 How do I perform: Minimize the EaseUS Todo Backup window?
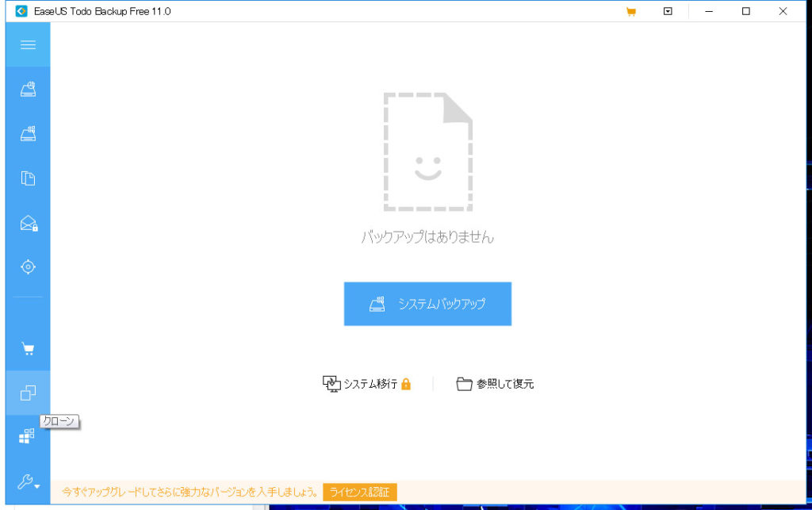pyautogui.click(x=709, y=11)
